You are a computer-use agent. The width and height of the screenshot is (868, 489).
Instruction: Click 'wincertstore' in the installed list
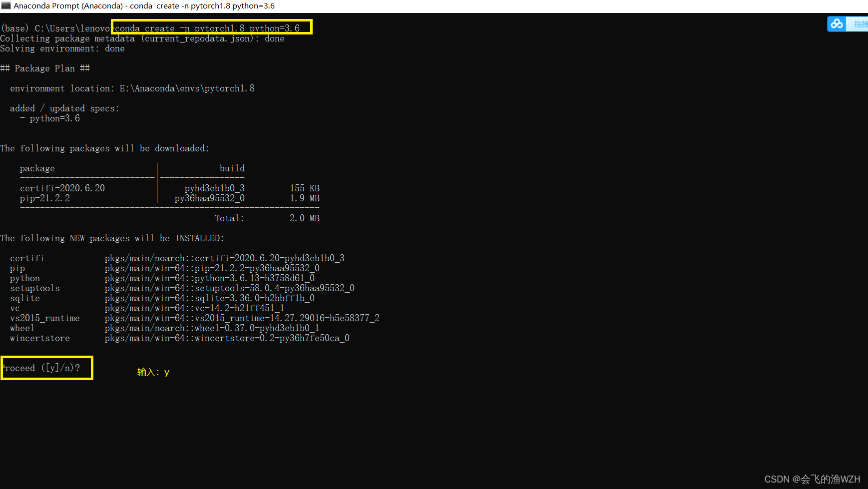click(40, 338)
